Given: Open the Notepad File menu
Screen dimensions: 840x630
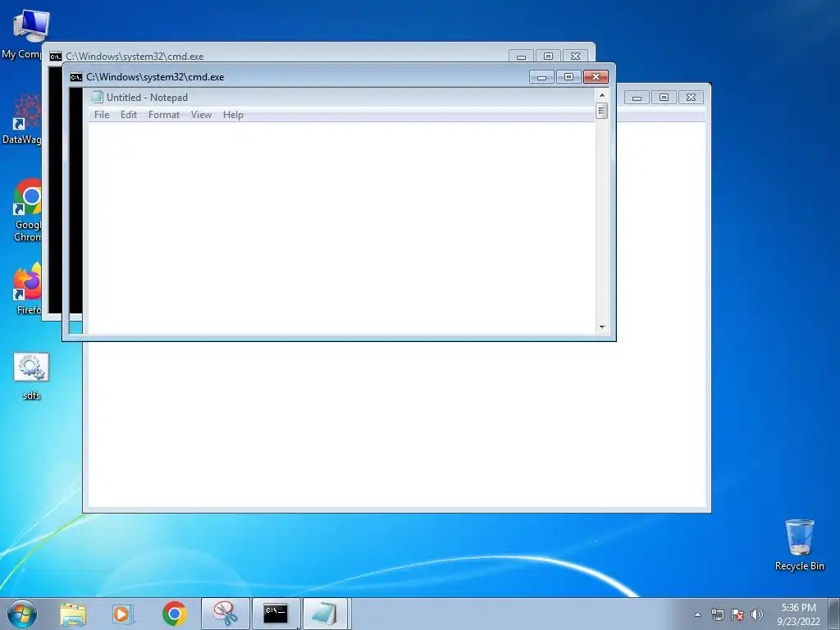Looking at the screenshot, I should [x=101, y=115].
